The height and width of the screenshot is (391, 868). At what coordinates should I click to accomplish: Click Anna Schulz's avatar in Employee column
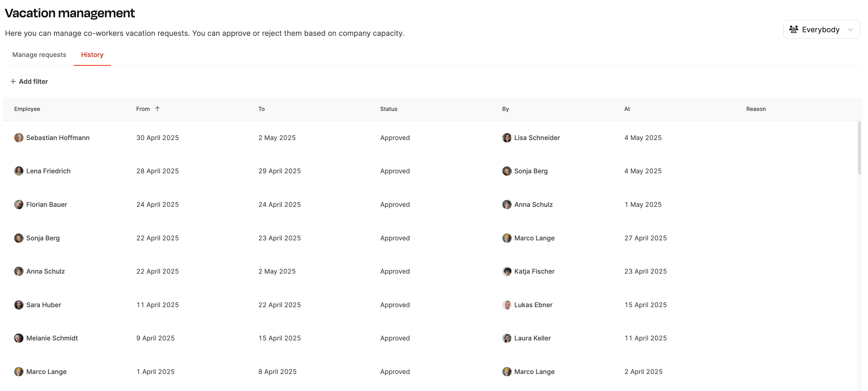(19, 271)
